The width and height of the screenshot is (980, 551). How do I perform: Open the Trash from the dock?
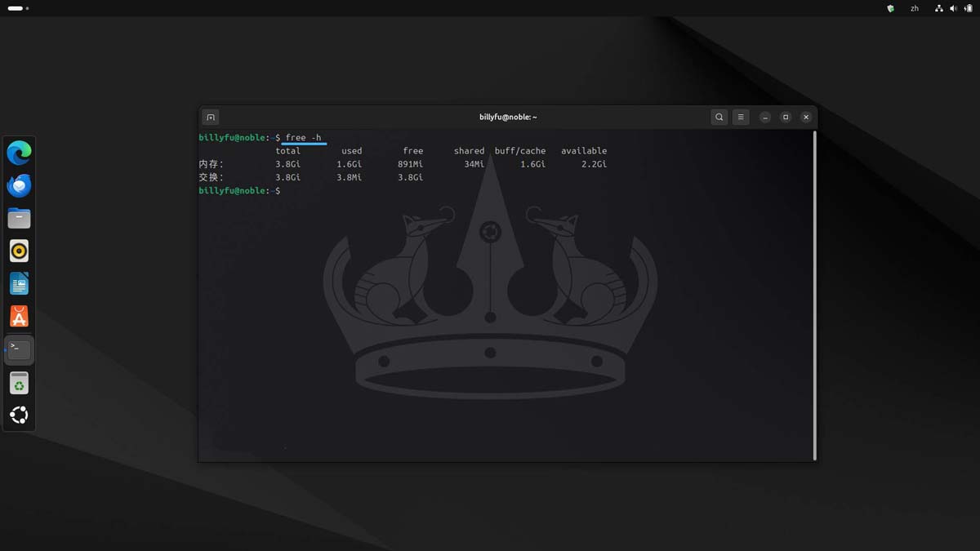point(19,383)
